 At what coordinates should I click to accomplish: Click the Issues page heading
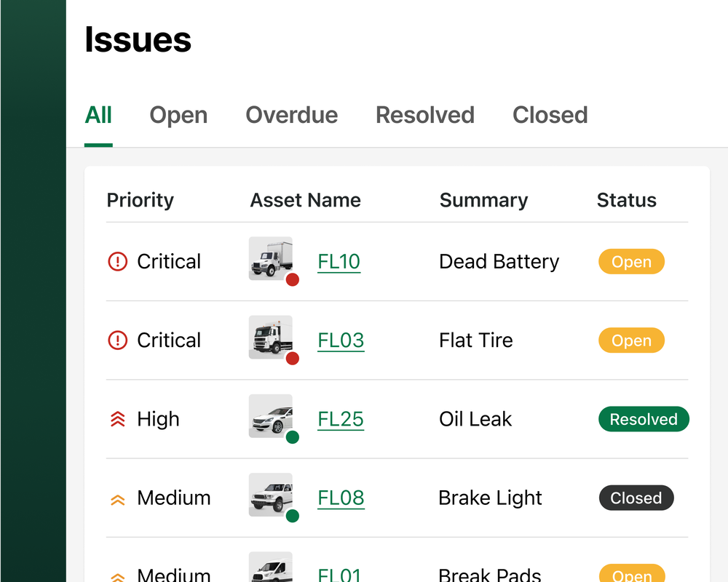(138, 40)
